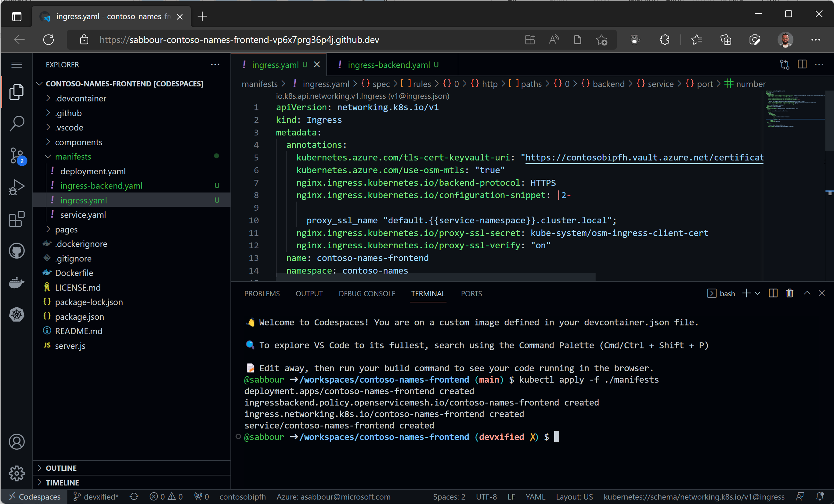Open the Kubernetes view in activity bar
Screen dimensions: 834x504
coord(16,315)
